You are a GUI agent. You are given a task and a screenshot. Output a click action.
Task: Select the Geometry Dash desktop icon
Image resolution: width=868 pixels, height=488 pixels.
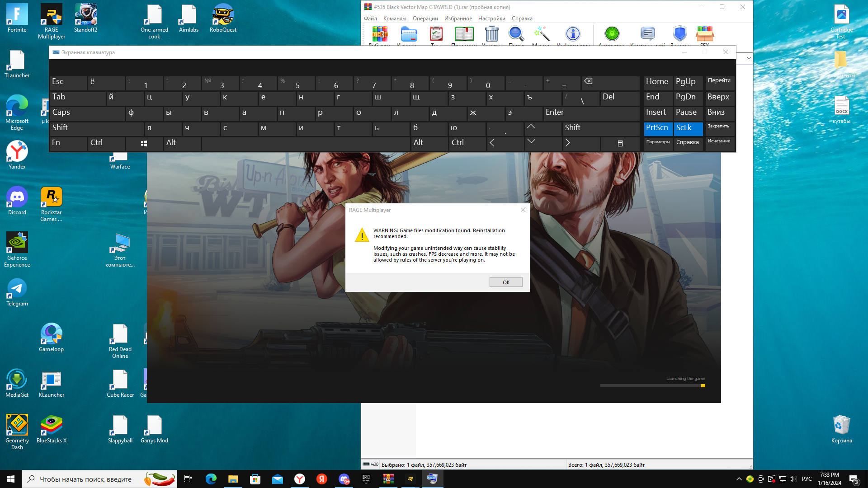pyautogui.click(x=17, y=432)
